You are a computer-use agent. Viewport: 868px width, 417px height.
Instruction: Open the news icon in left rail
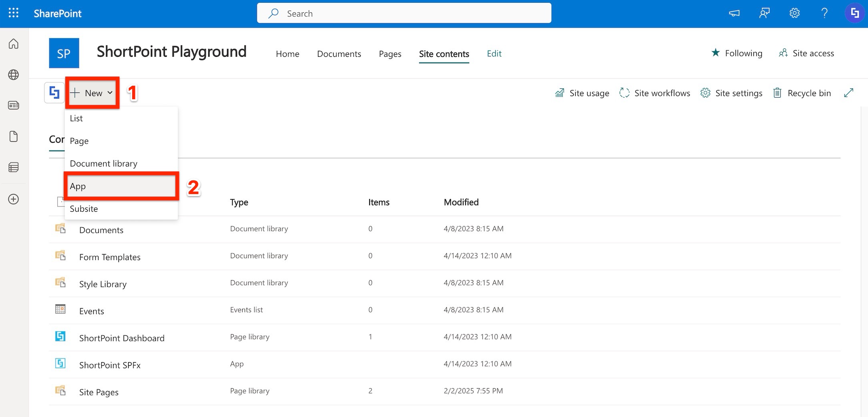click(14, 105)
